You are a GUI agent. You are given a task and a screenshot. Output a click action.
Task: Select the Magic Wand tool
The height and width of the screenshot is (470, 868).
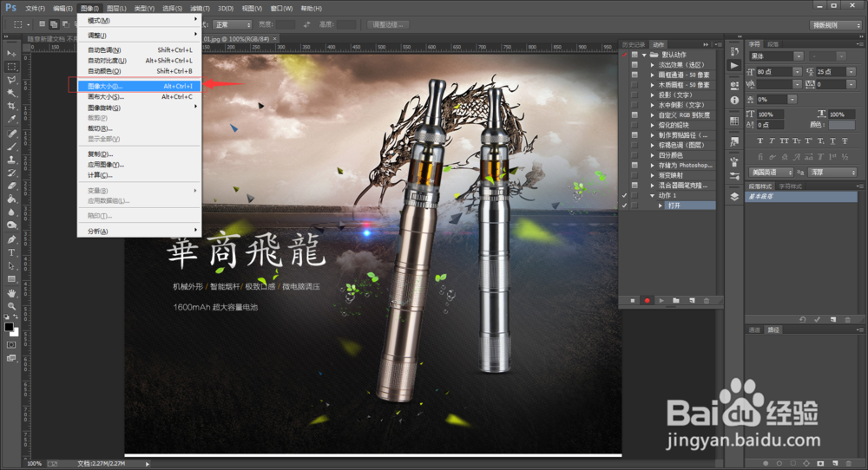11,93
